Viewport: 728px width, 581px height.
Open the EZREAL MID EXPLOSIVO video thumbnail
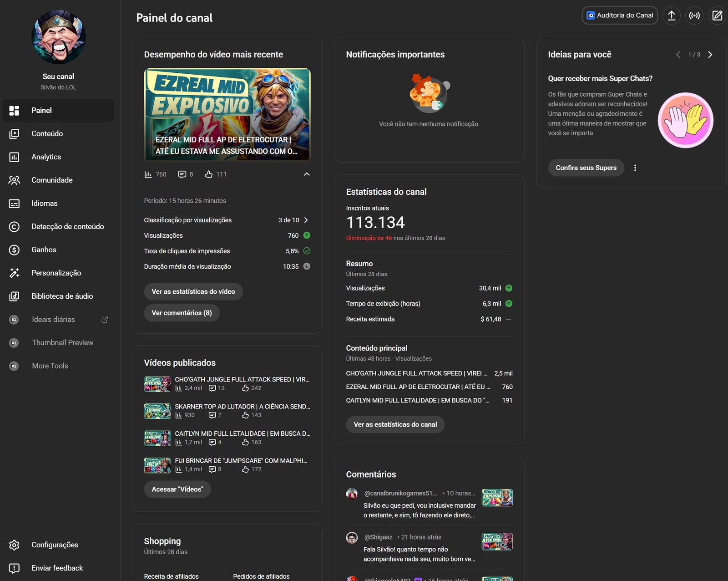[x=227, y=115]
